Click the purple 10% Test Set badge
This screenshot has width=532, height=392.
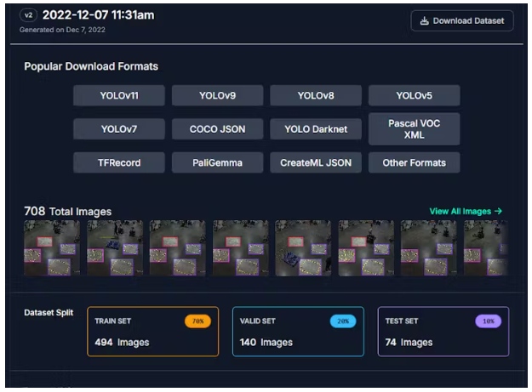pos(488,321)
